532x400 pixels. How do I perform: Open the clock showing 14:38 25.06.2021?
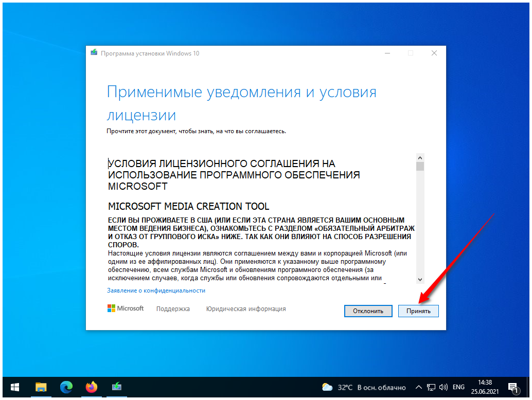pyautogui.click(x=485, y=387)
